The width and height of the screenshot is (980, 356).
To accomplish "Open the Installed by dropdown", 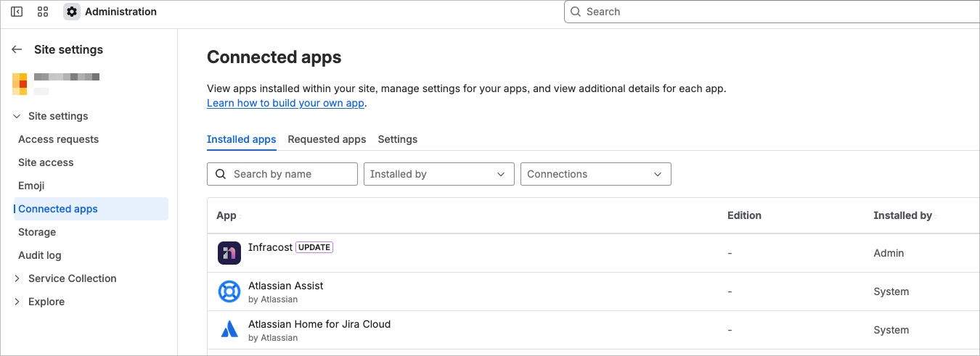I will (x=439, y=174).
